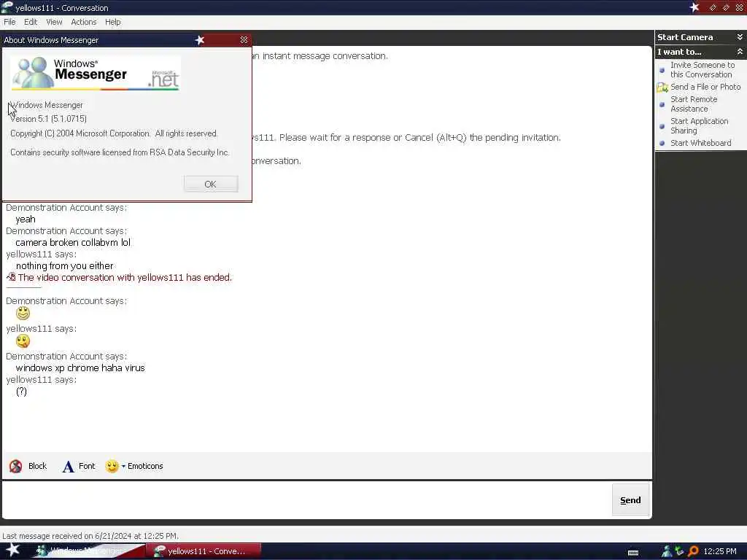This screenshot has width=747, height=560.
Task: Click the Start Application Sharing link
Action: pos(699,125)
